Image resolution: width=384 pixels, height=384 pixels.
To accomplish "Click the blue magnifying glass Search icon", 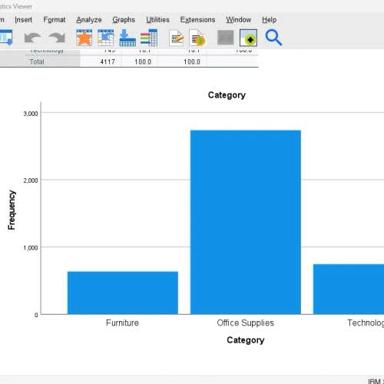I will [273, 38].
